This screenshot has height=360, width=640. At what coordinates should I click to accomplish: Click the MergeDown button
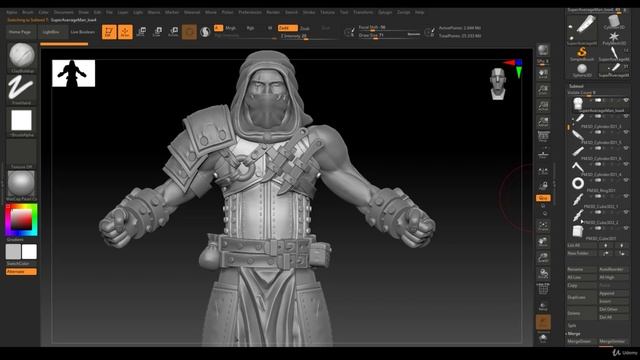pyautogui.click(x=582, y=341)
